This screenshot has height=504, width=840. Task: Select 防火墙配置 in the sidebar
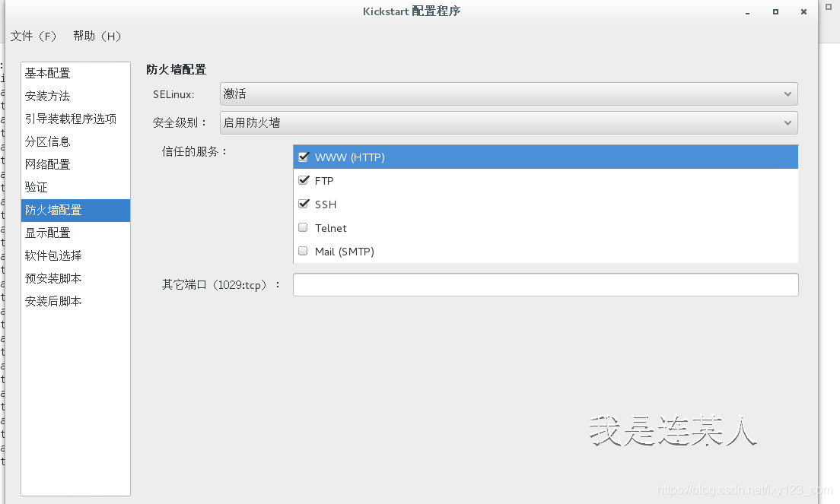coord(75,211)
